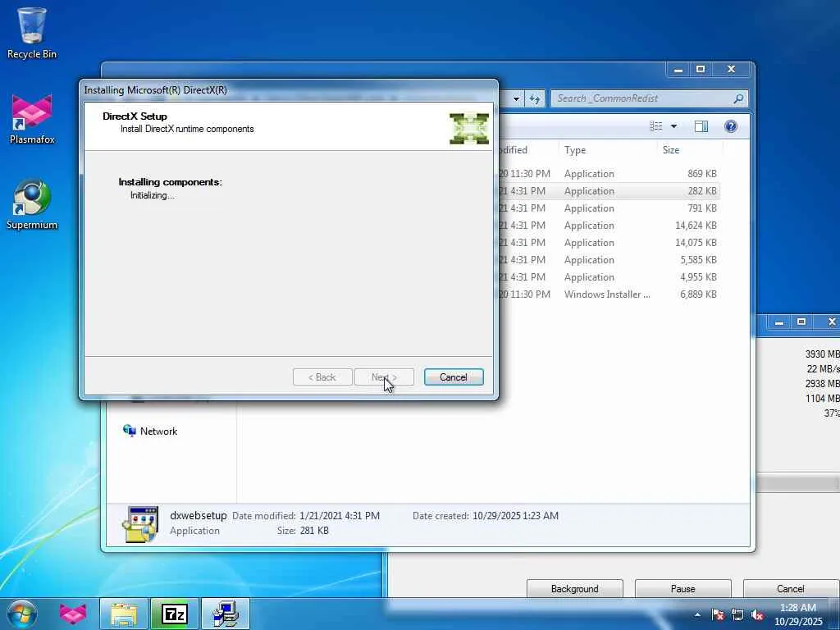Click the Background button in 7-Zip window
This screenshot has width=840, height=630.
point(574,589)
